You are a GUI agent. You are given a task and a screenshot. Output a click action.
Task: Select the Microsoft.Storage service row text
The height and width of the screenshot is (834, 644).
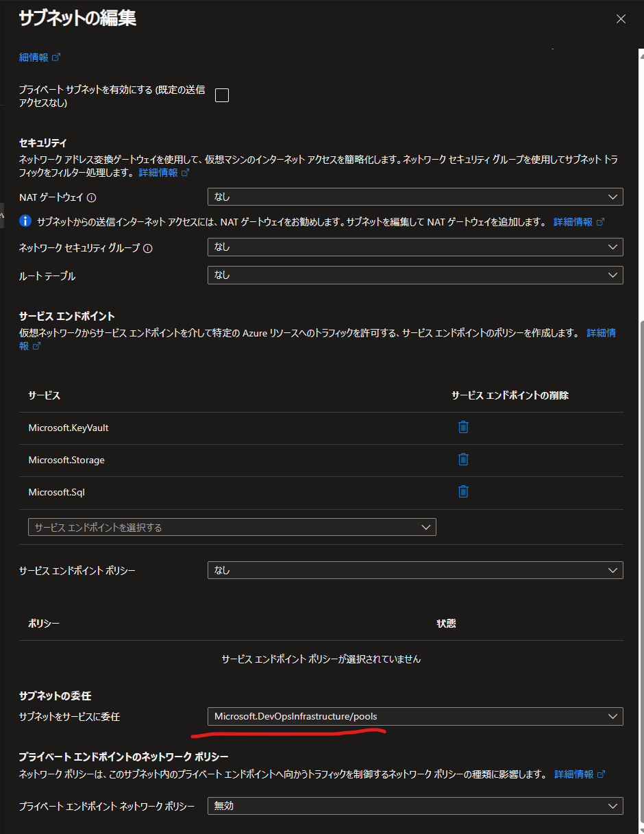66,460
